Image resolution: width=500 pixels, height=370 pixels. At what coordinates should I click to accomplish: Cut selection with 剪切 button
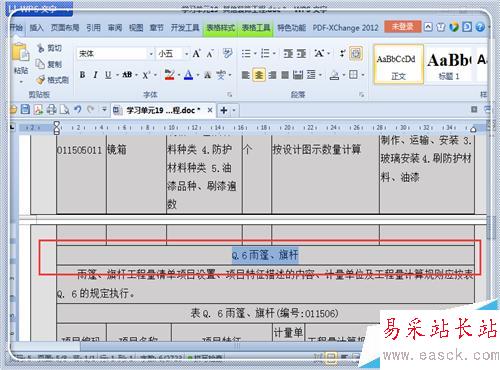(x=49, y=48)
